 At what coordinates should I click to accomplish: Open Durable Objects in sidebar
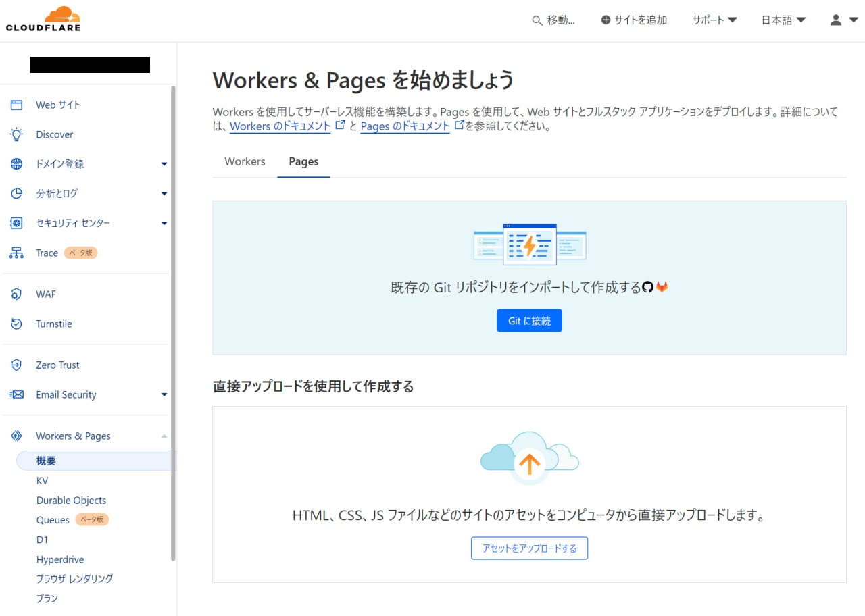(71, 500)
